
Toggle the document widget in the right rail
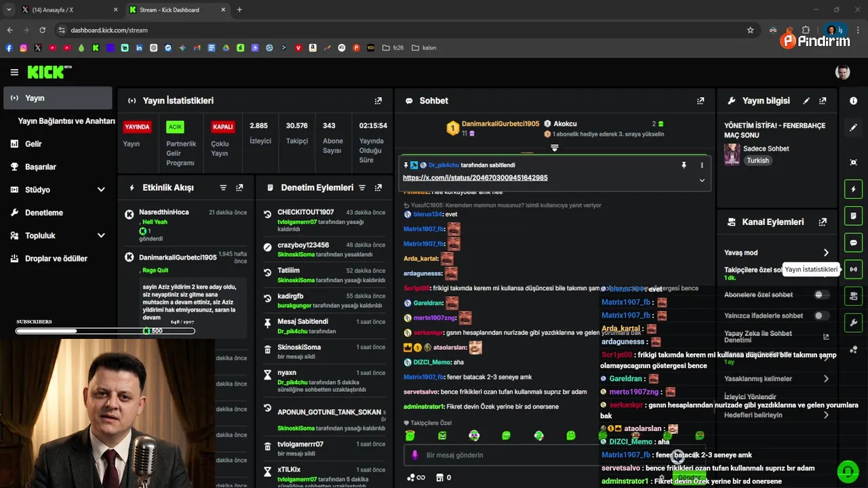click(x=853, y=216)
